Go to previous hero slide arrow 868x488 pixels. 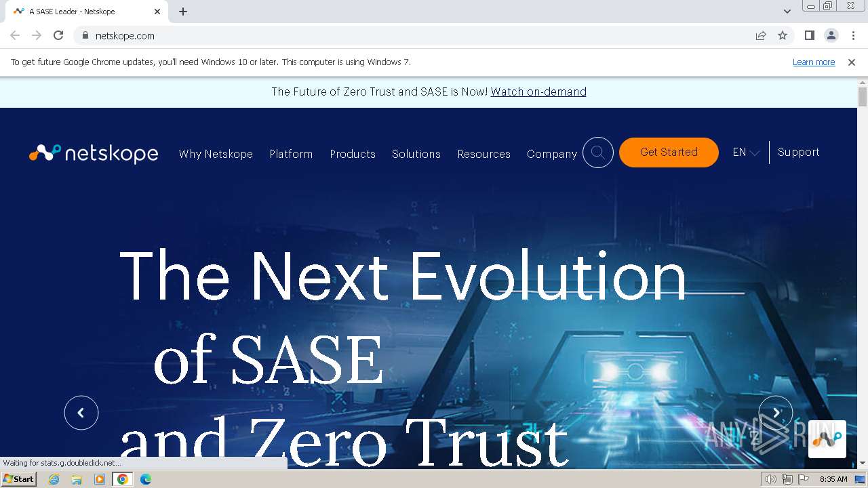(81, 413)
